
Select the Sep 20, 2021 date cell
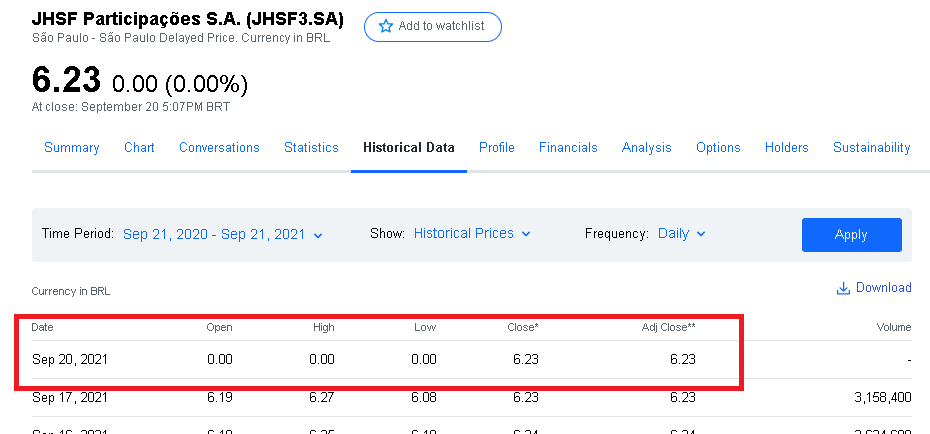70,359
